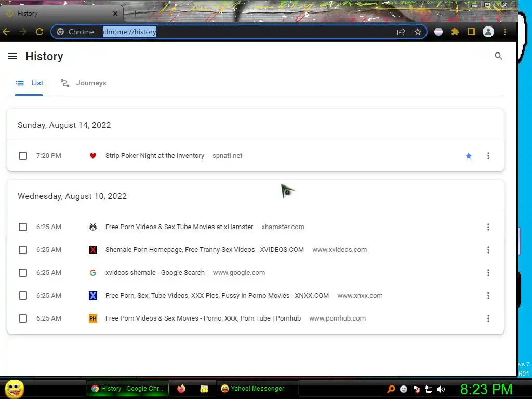Click the xHamster favicon

[x=93, y=227]
